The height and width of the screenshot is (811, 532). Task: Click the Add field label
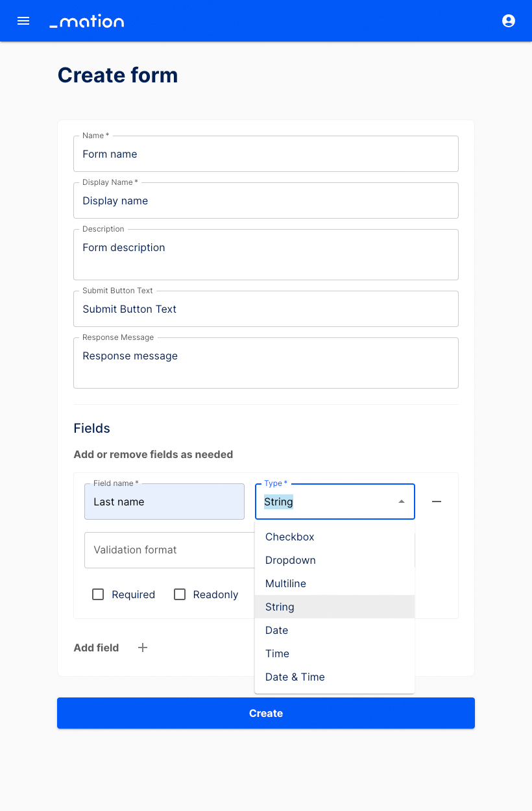click(96, 648)
